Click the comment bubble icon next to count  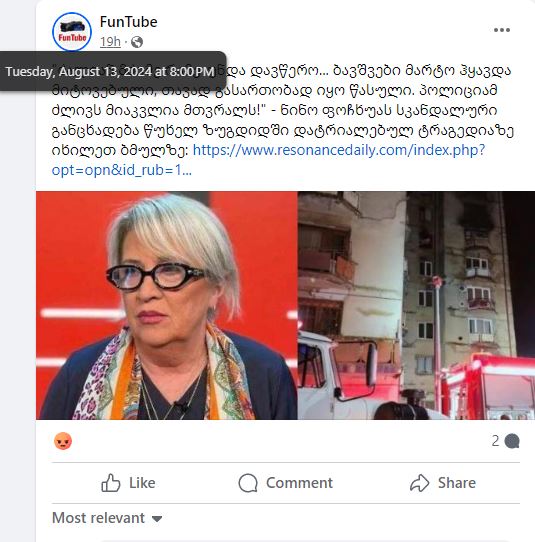pos(512,441)
